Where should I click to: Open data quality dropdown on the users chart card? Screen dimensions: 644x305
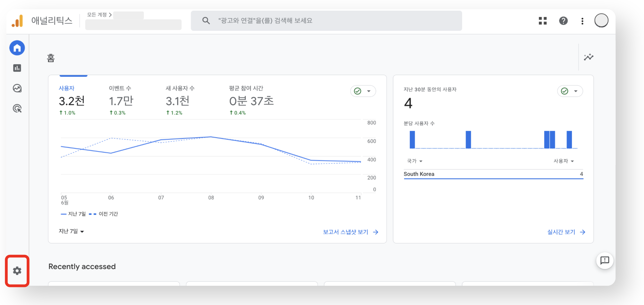(x=363, y=91)
